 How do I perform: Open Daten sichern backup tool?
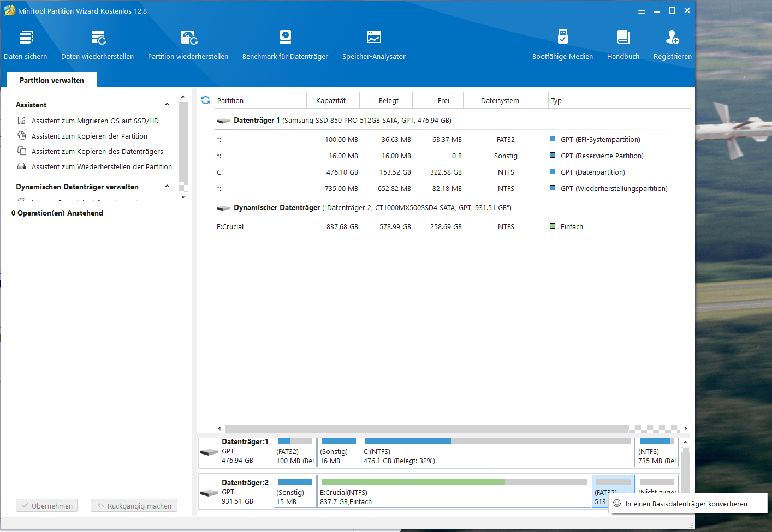tap(26, 45)
